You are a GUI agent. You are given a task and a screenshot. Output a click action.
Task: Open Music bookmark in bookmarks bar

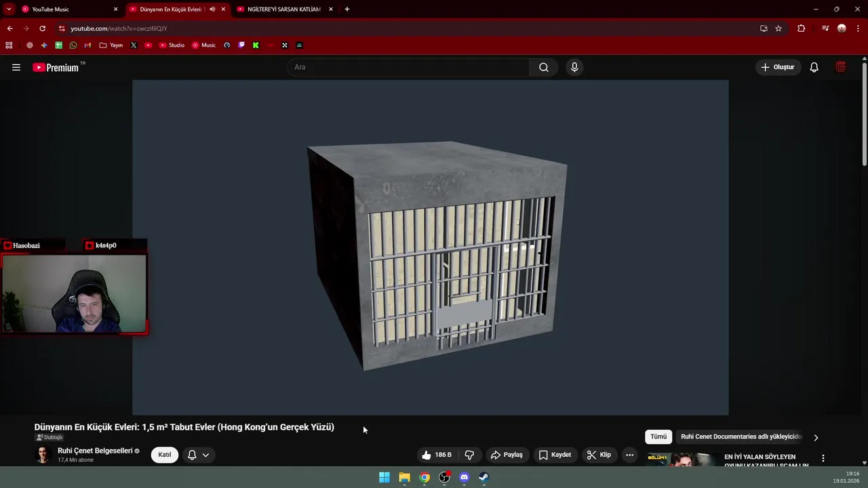[x=203, y=45]
